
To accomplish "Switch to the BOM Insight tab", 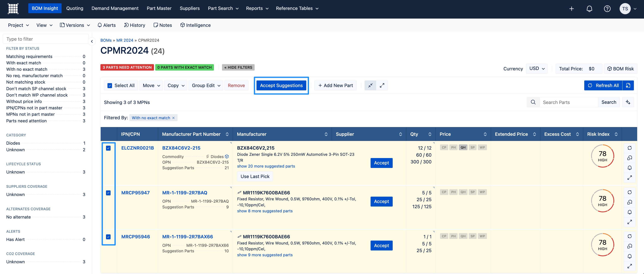I will tap(45, 8).
